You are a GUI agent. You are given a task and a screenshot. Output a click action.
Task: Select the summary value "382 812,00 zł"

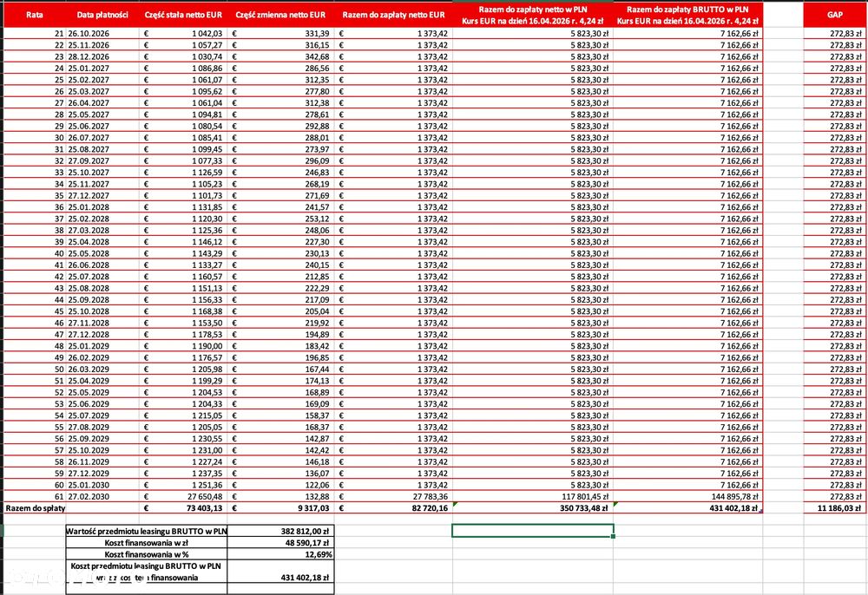[x=280, y=531]
